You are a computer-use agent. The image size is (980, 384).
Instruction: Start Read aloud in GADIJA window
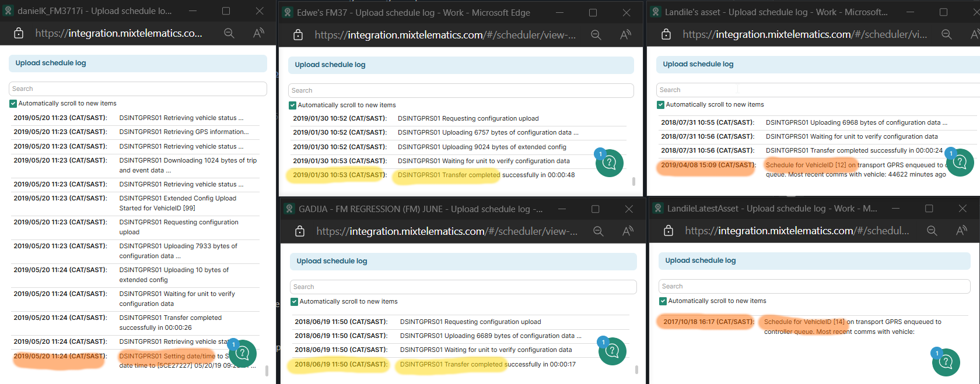pyautogui.click(x=628, y=231)
